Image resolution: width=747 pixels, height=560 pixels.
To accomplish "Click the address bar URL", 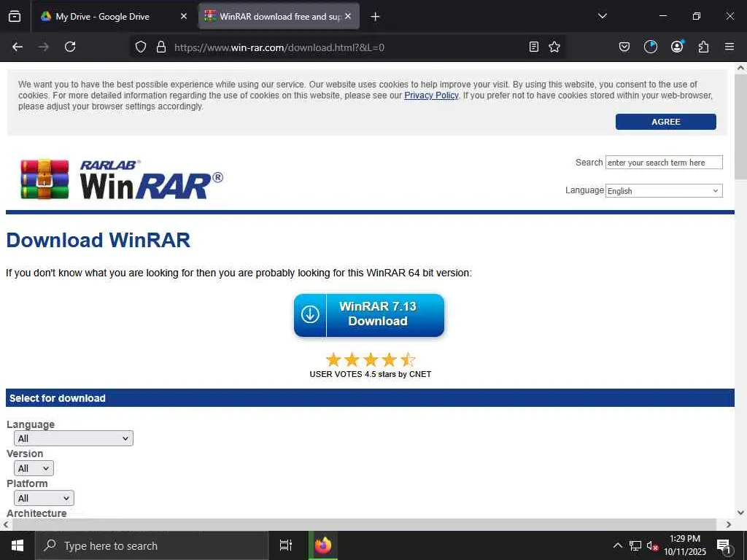I will (279, 47).
